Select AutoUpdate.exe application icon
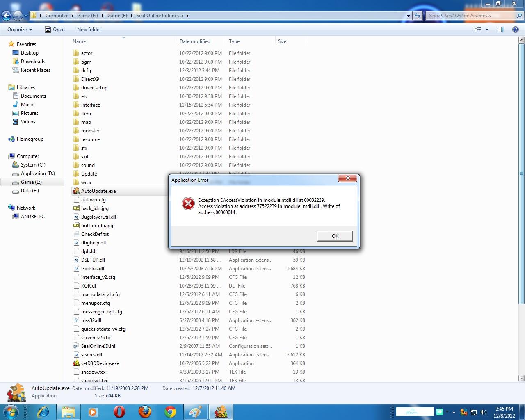 (76, 191)
